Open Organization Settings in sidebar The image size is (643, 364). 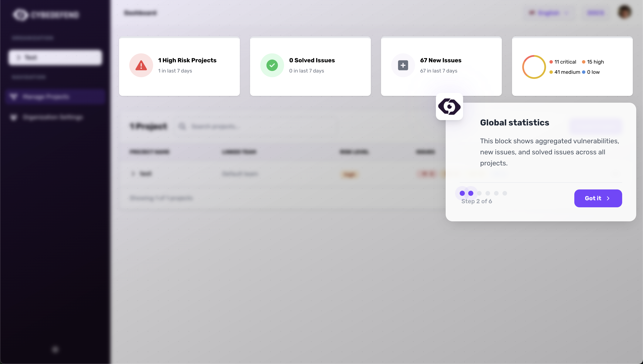[53, 117]
